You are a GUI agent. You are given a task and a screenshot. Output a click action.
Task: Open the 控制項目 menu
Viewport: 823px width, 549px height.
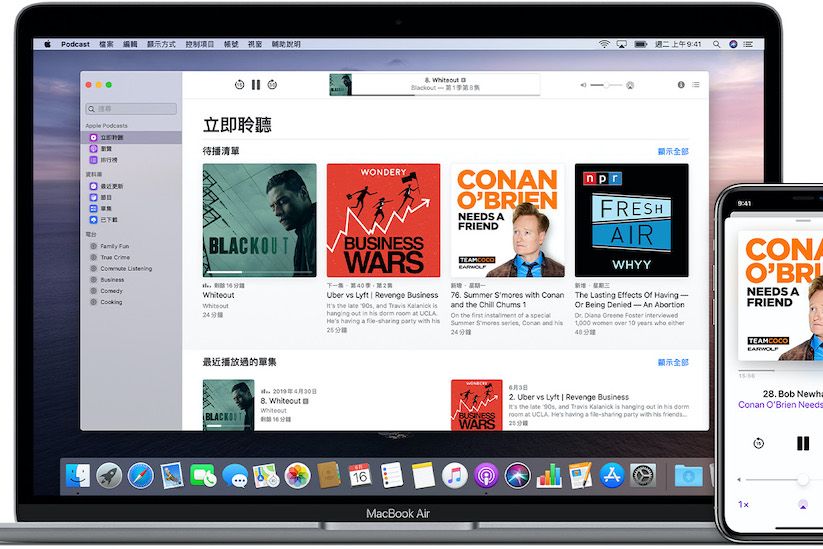coord(199,45)
